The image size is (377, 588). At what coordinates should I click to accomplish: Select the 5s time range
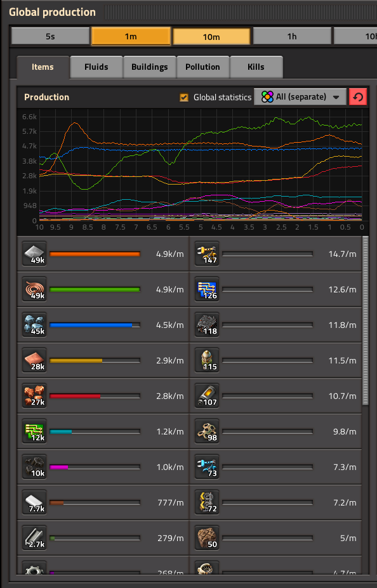[x=50, y=36]
